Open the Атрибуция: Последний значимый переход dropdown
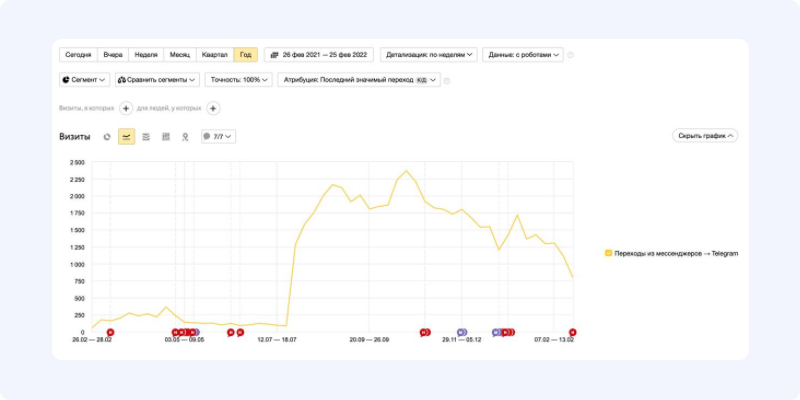 359,80
